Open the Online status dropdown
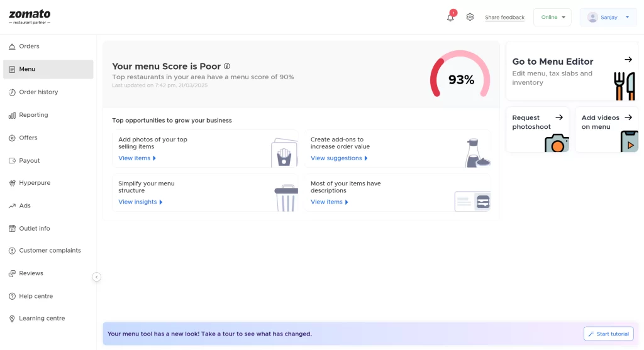 (x=553, y=18)
